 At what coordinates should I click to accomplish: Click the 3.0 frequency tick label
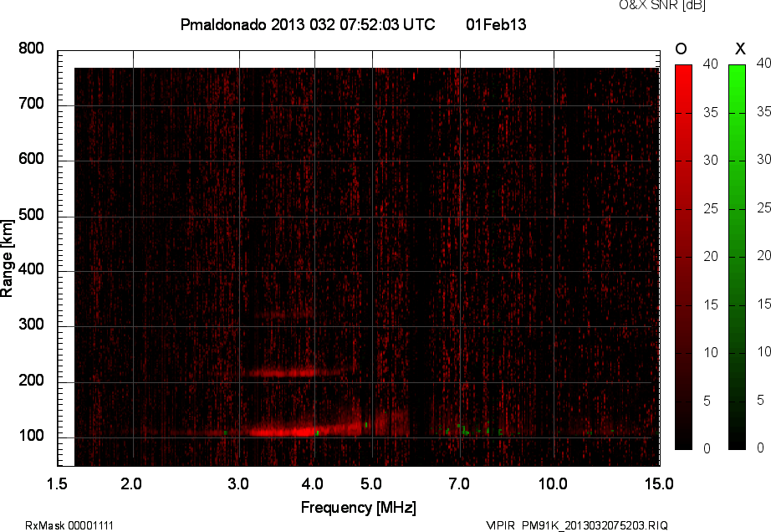tap(238, 484)
